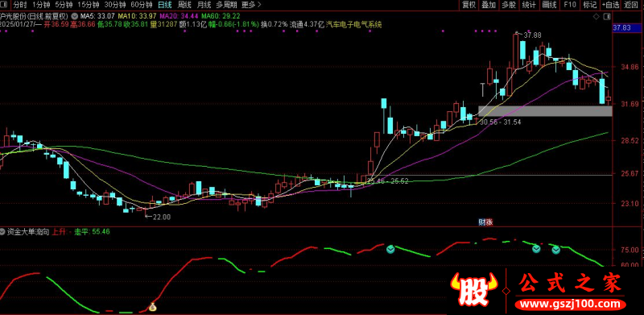Image resolution: width=644 pixels, height=315 pixels.
Task: Click the panel layout icon beside the diamond
Action: (x=607, y=16)
